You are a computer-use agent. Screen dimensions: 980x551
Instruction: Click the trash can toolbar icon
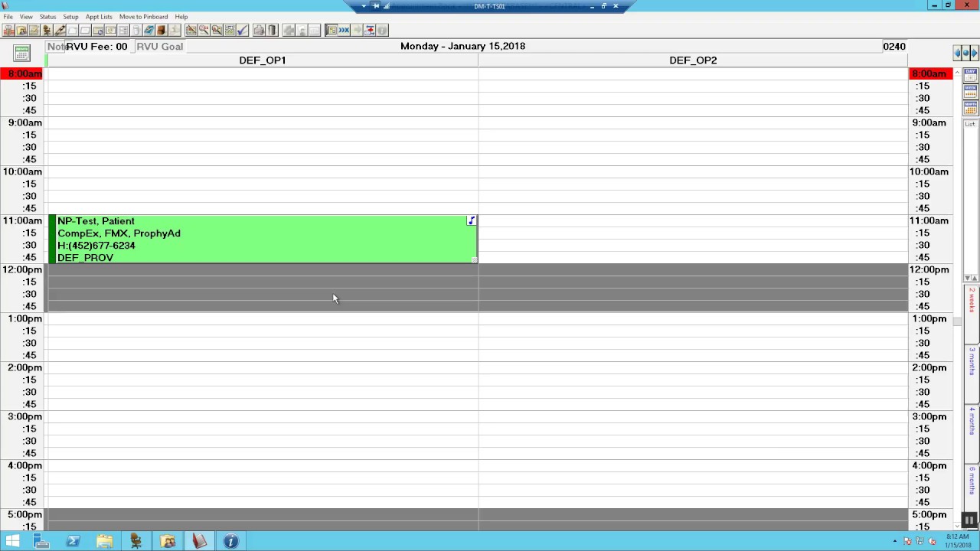click(272, 30)
